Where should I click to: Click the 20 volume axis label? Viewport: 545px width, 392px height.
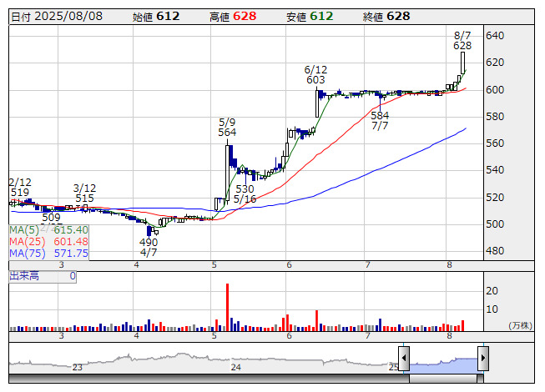(x=492, y=290)
